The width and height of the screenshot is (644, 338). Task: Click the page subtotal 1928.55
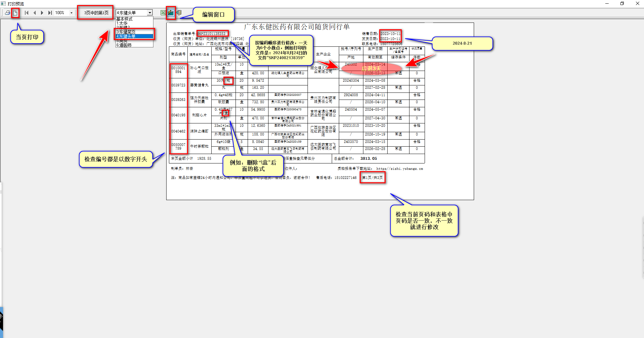point(204,158)
